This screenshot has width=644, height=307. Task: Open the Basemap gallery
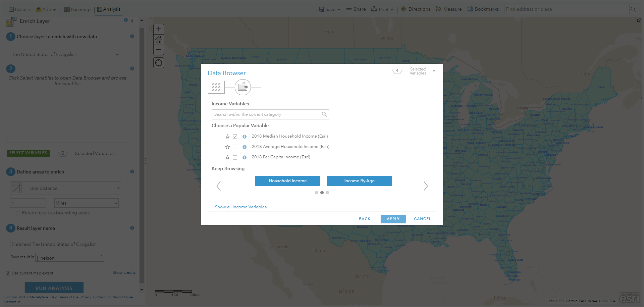tap(77, 9)
